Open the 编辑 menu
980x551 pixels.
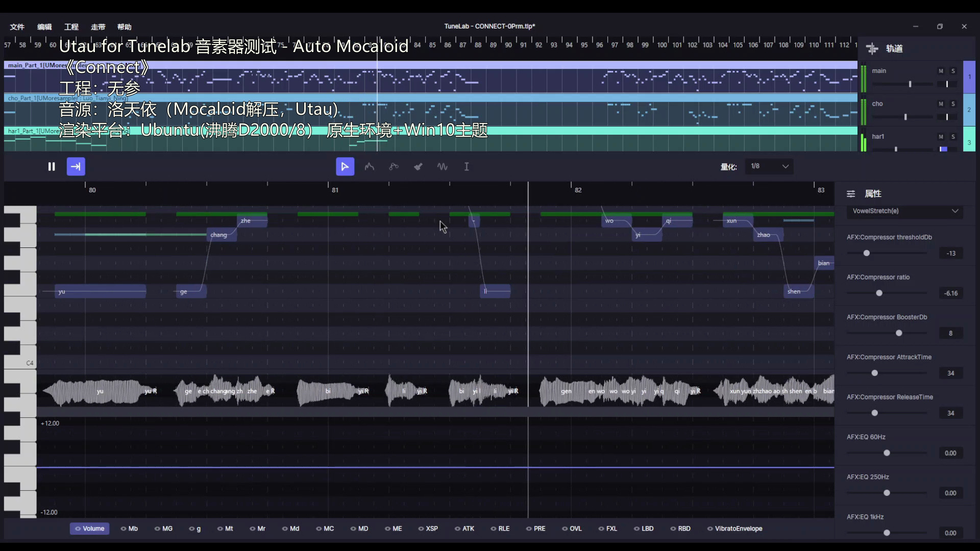click(44, 27)
